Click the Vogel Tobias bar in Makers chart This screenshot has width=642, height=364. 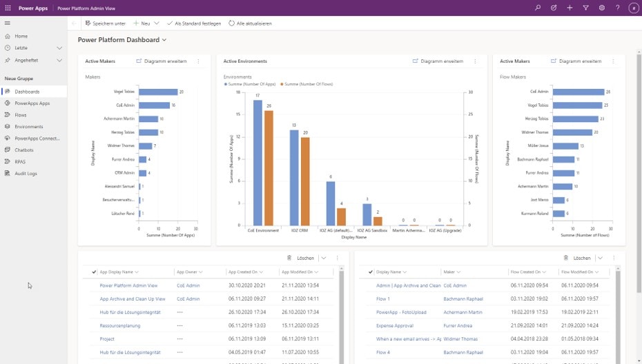click(158, 92)
